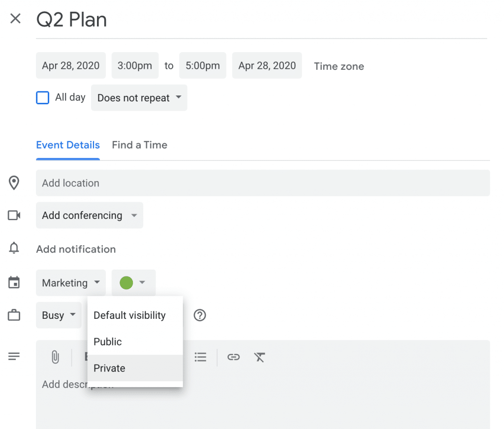The height and width of the screenshot is (429, 504).
Task: Open the Busy availability dropdown
Action: pyautogui.click(x=59, y=315)
